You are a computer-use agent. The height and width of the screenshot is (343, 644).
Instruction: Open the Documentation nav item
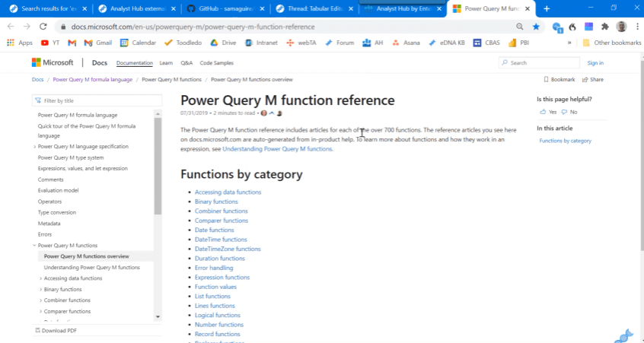(x=134, y=63)
